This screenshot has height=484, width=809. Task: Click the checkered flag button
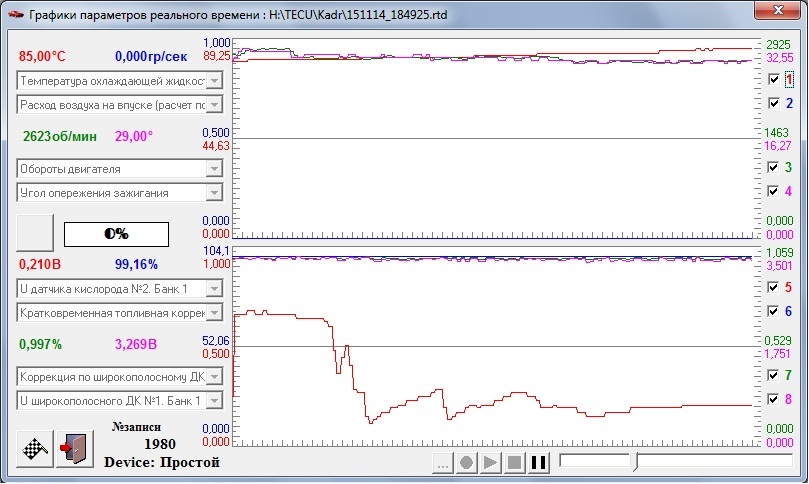(35, 447)
